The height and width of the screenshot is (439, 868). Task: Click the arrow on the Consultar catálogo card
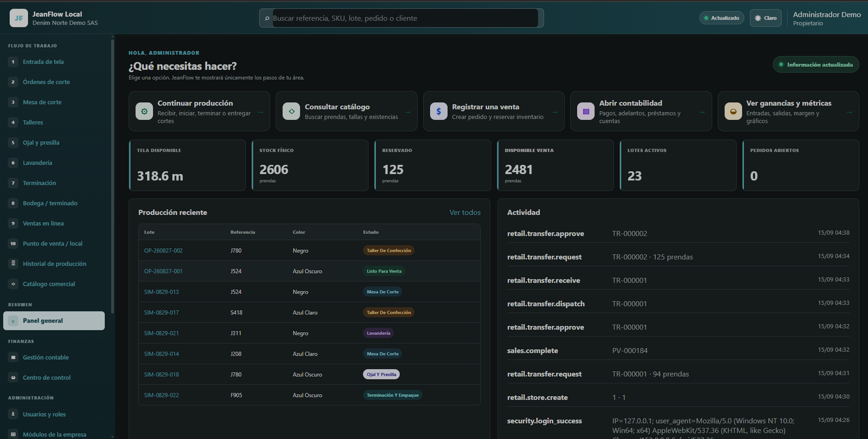pos(407,112)
